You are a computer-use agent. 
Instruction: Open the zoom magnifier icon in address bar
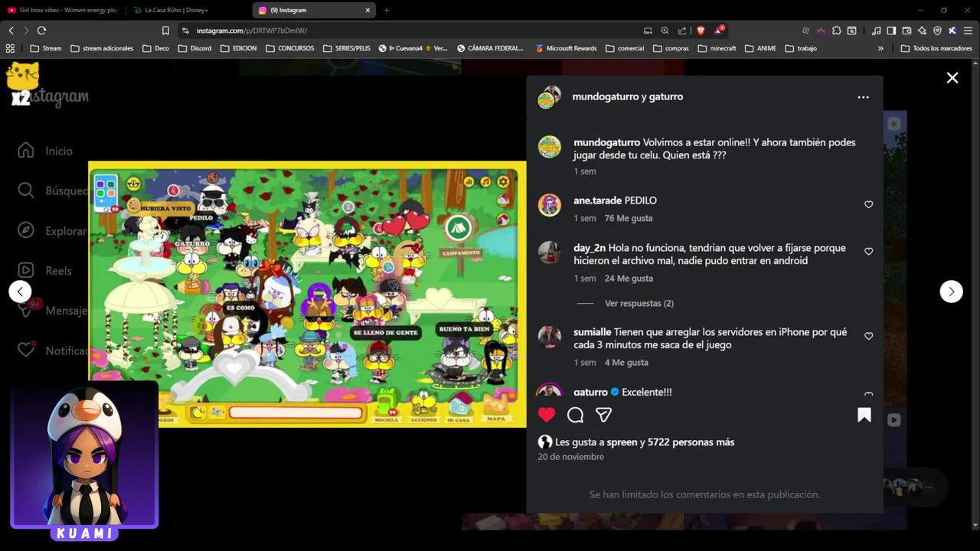click(665, 31)
